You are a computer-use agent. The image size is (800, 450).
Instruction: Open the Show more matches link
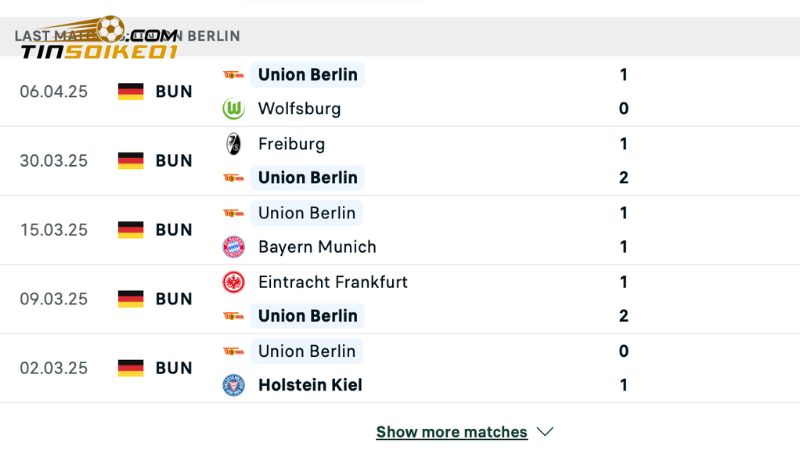[x=451, y=432]
